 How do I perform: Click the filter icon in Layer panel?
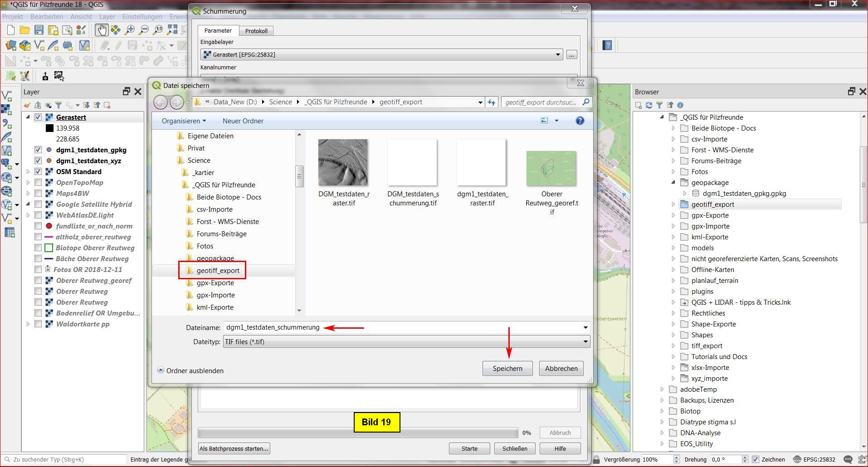point(59,105)
